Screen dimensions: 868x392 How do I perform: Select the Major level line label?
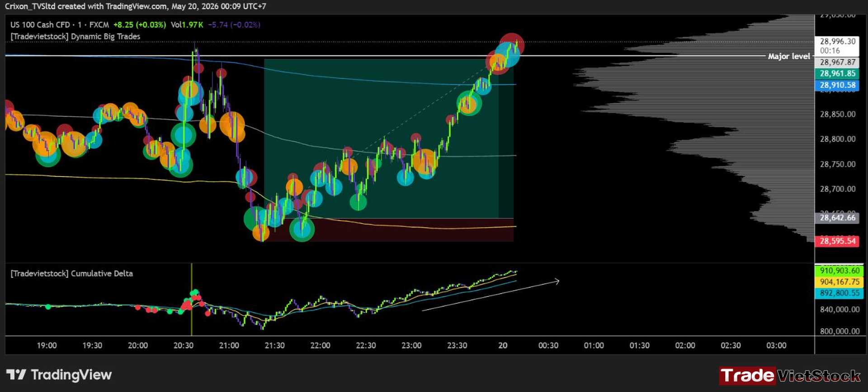click(x=789, y=56)
